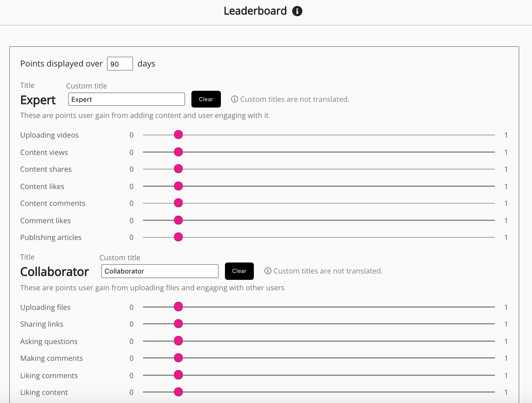Clear the Expert custom title
Screen dimensions: 532x403
(206, 99)
